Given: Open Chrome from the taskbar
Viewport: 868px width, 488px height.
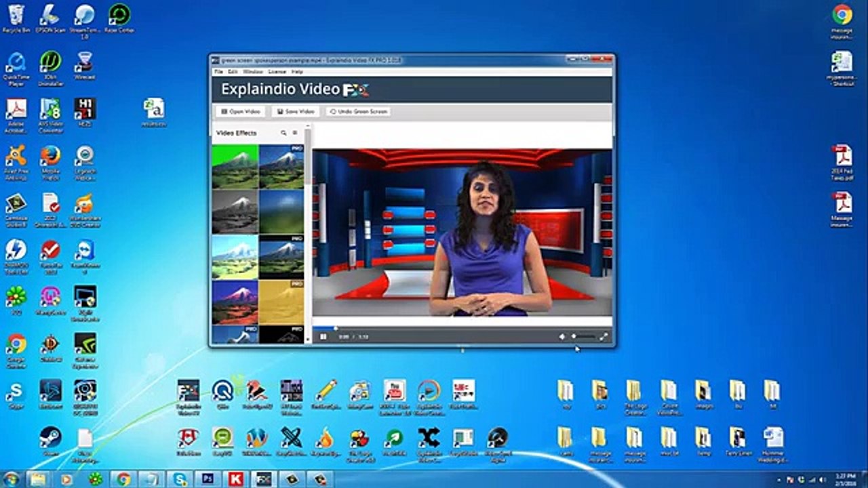Looking at the screenshot, I should coord(123,479).
